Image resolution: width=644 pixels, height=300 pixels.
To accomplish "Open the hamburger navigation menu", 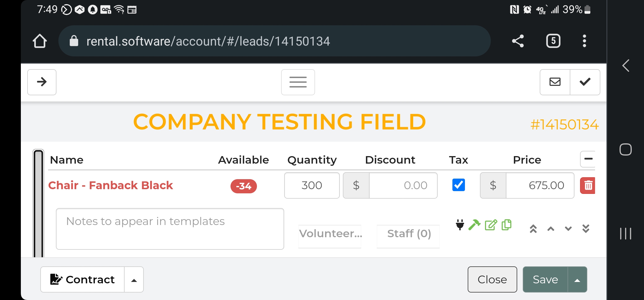I will 298,82.
